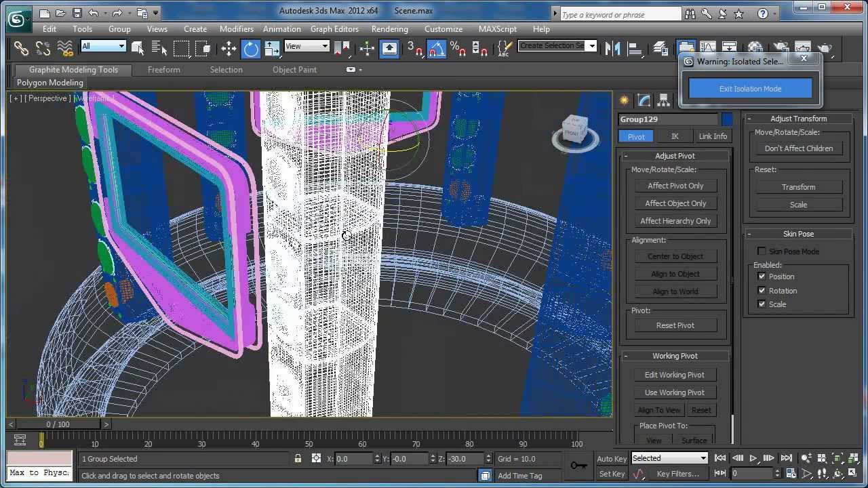Choose the Rectangular Selection Region tool
The image size is (868, 488).
(x=181, y=48)
